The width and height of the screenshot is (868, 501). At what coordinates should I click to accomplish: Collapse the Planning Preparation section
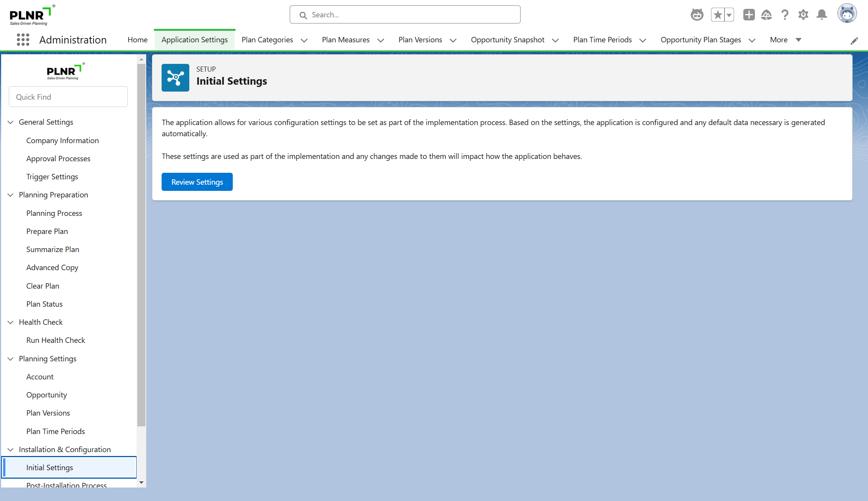coord(11,195)
